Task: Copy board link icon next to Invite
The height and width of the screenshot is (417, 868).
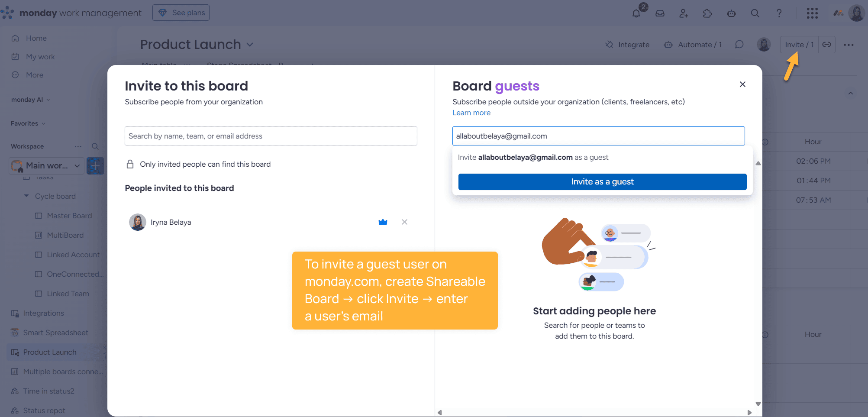Action: [827, 45]
